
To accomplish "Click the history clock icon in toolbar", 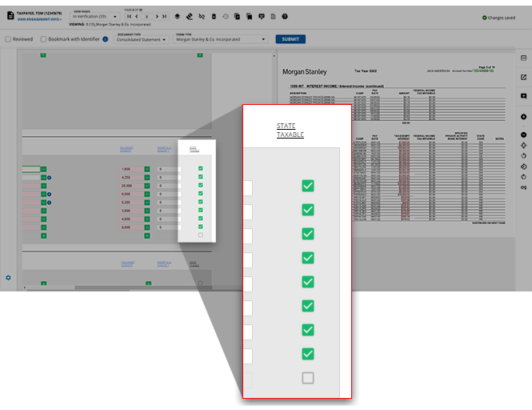I will click(x=225, y=17).
